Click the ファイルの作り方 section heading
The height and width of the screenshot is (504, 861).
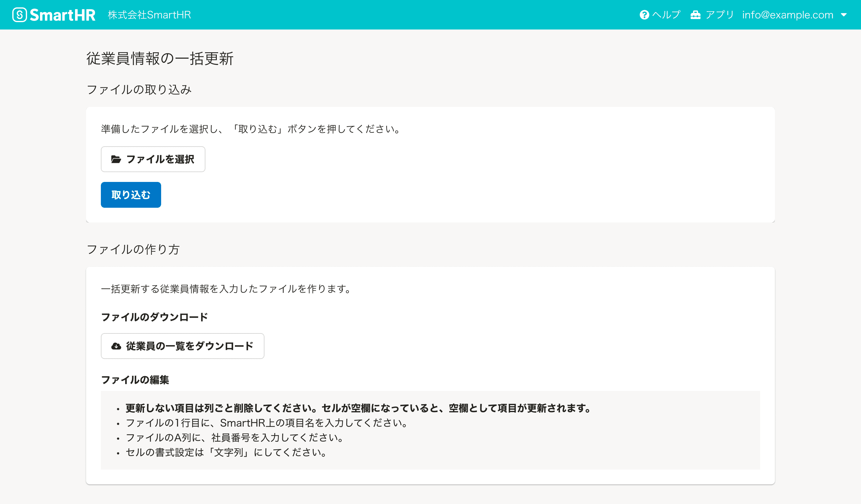(133, 250)
